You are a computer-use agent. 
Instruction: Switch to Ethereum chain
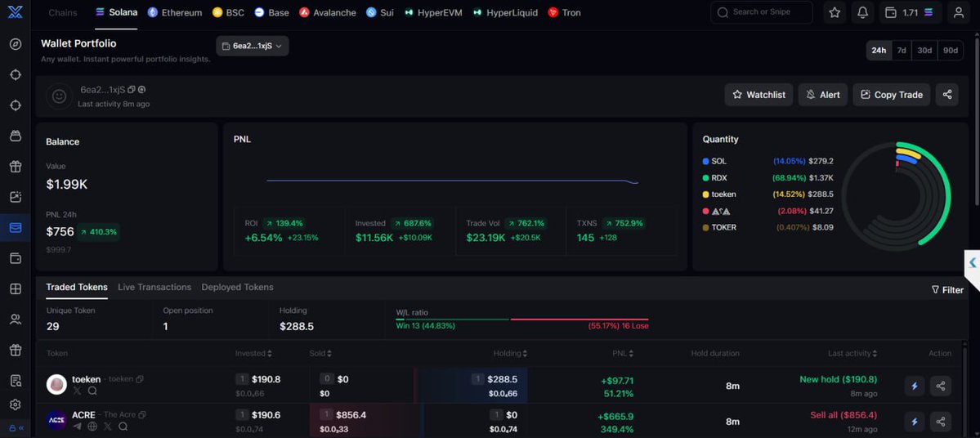(175, 12)
